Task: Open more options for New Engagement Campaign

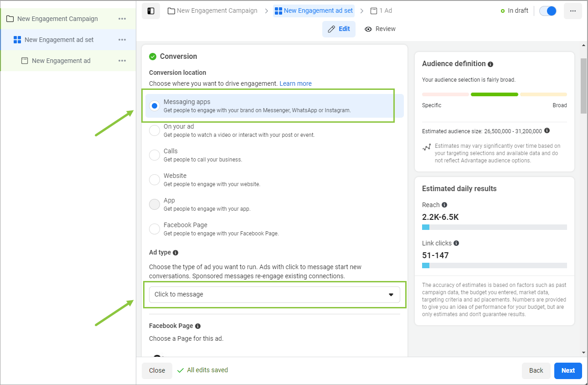Action: [122, 19]
